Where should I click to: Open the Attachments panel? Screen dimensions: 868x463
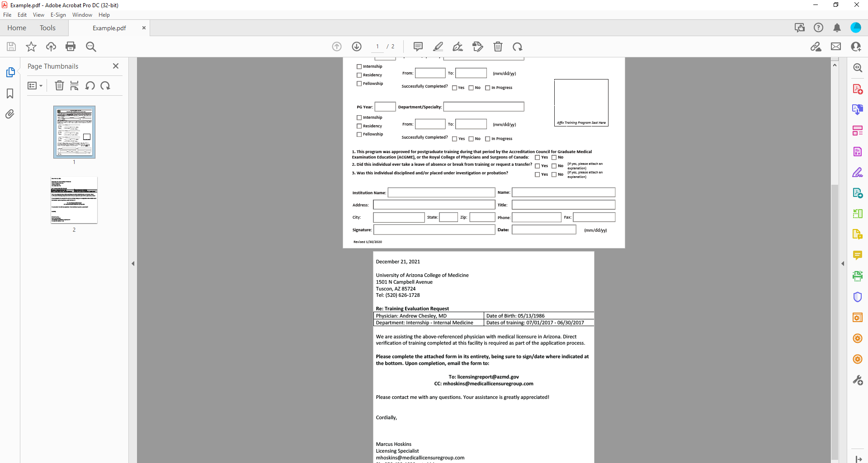10,114
